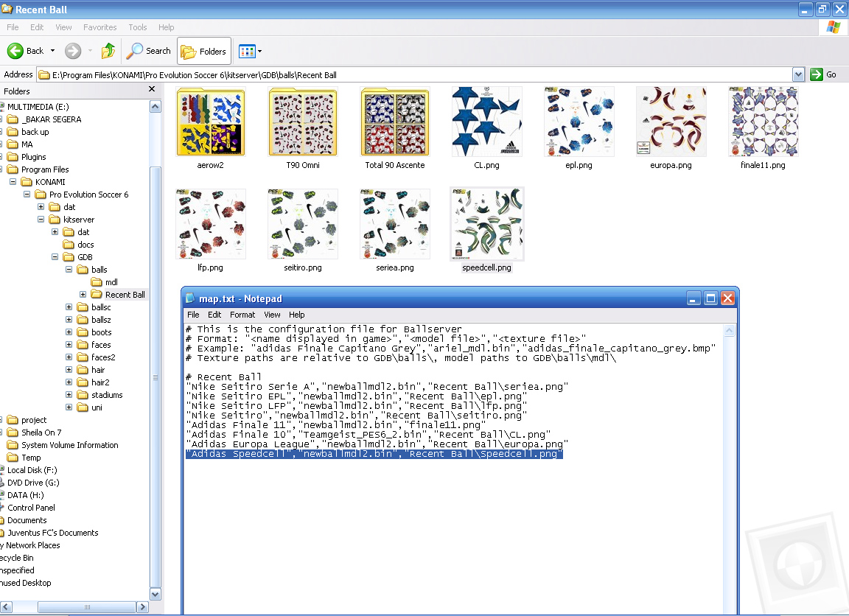Open Notepad Format menu
This screenshot has height=616, width=849.
[x=242, y=315]
